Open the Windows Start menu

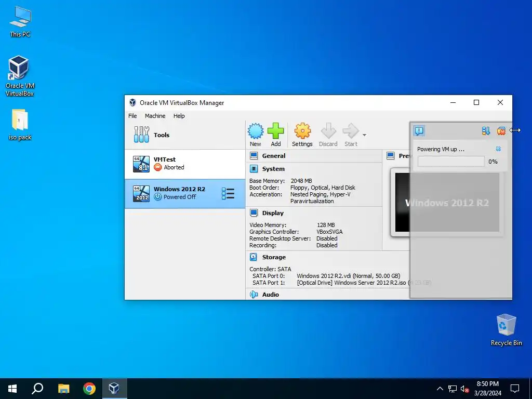[x=12, y=389]
